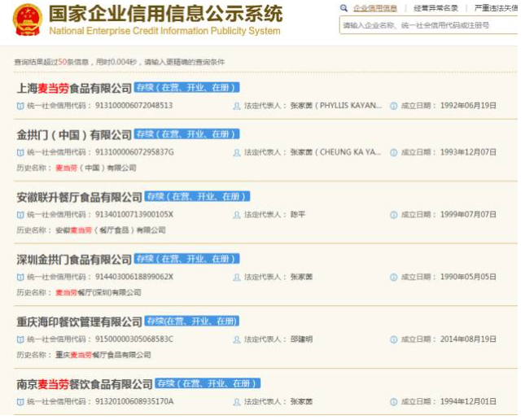
Task: Click legal representative icon for 金拱门（中国）有限公司
Action: coord(237,152)
